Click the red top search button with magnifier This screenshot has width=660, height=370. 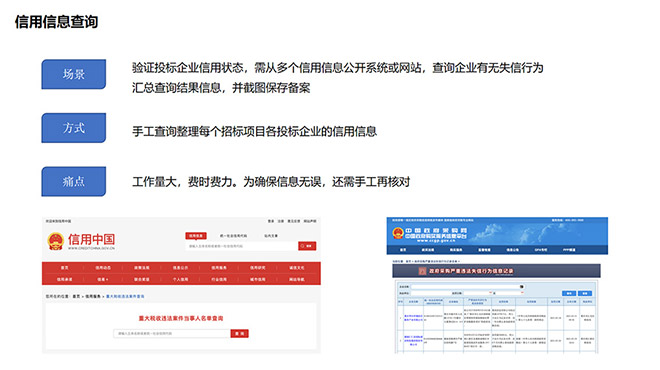click(307, 246)
